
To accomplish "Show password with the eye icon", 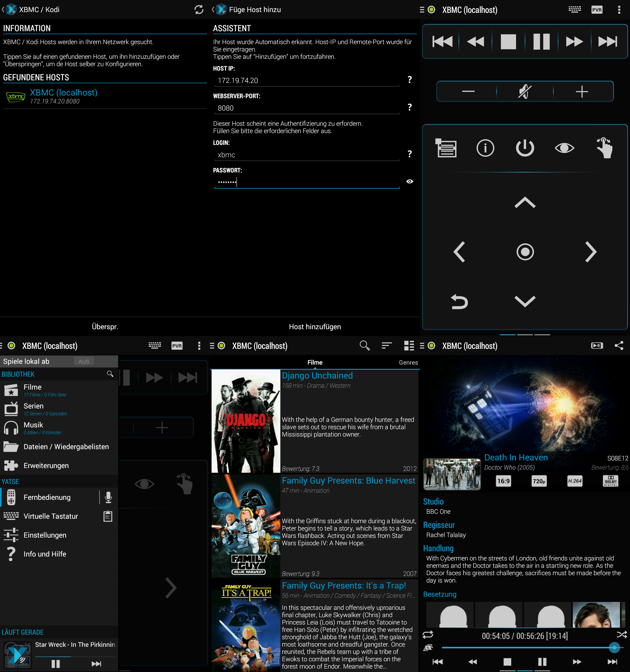I will point(410,182).
